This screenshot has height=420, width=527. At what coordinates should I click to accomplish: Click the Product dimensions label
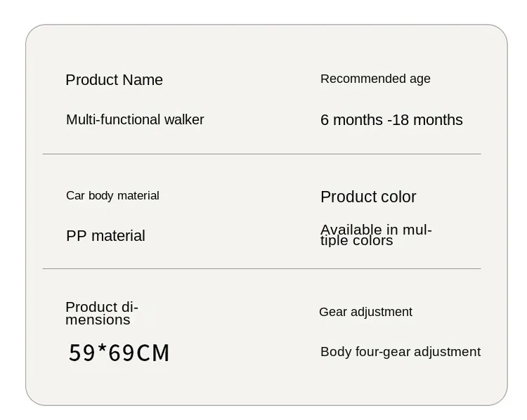pyautogui.click(x=102, y=313)
